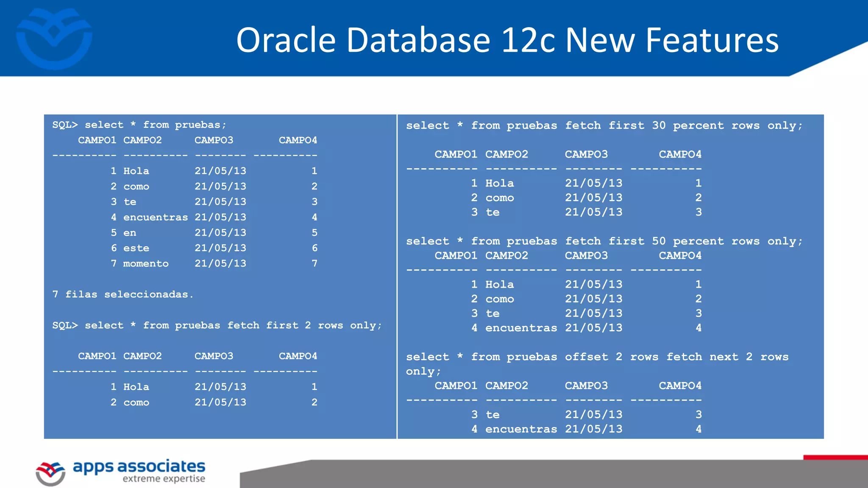Click the red accent bar bottom right

tap(835, 457)
